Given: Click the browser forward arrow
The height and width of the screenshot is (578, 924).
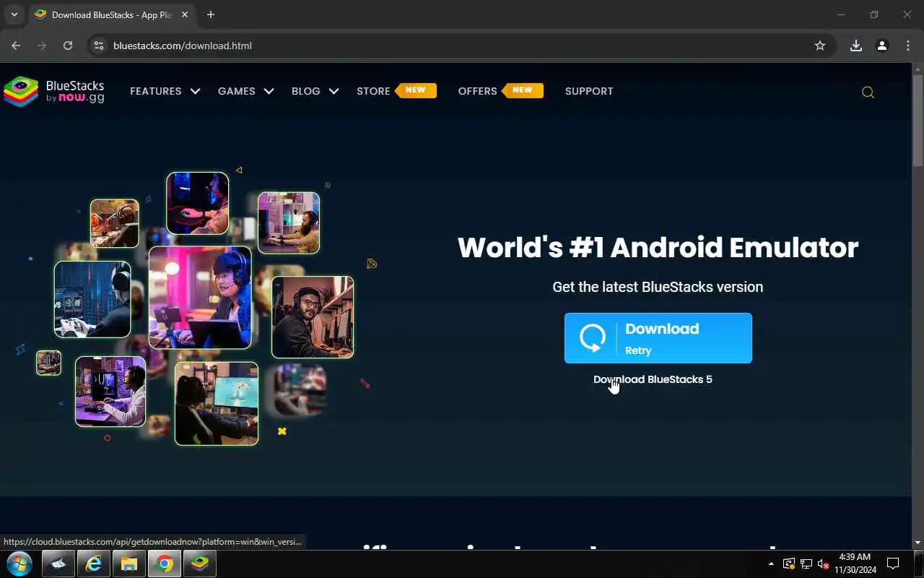Looking at the screenshot, I should (x=42, y=46).
